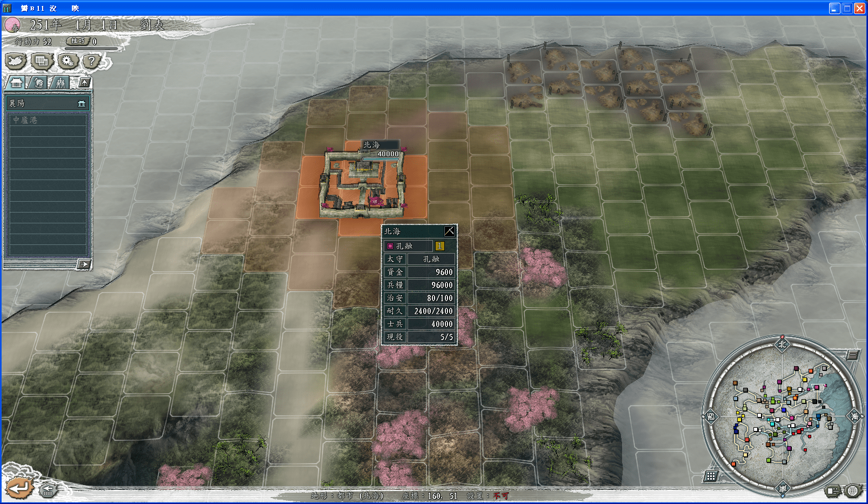The width and height of the screenshot is (868, 504).
Task: Click the 兵糧 food value 96000
Action: click(x=431, y=285)
